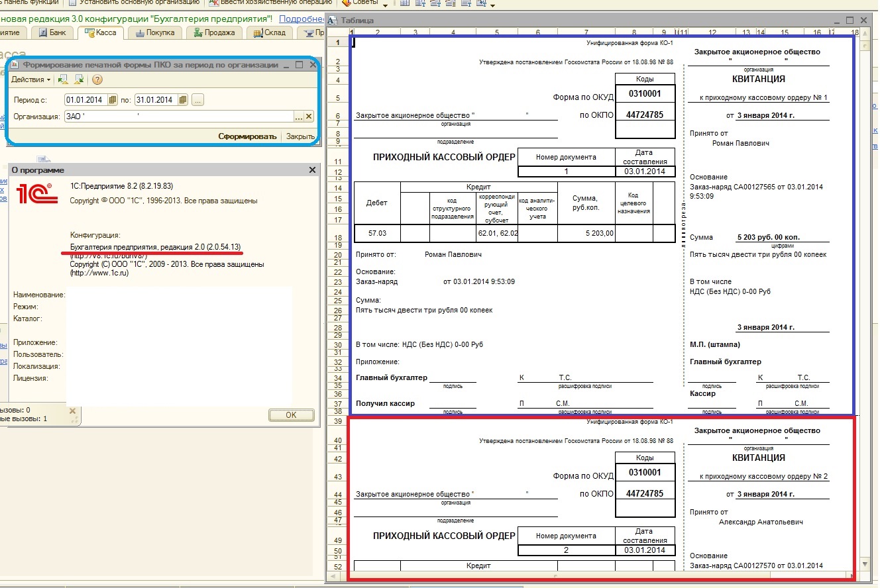Click the Сформировать button

tap(247, 136)
